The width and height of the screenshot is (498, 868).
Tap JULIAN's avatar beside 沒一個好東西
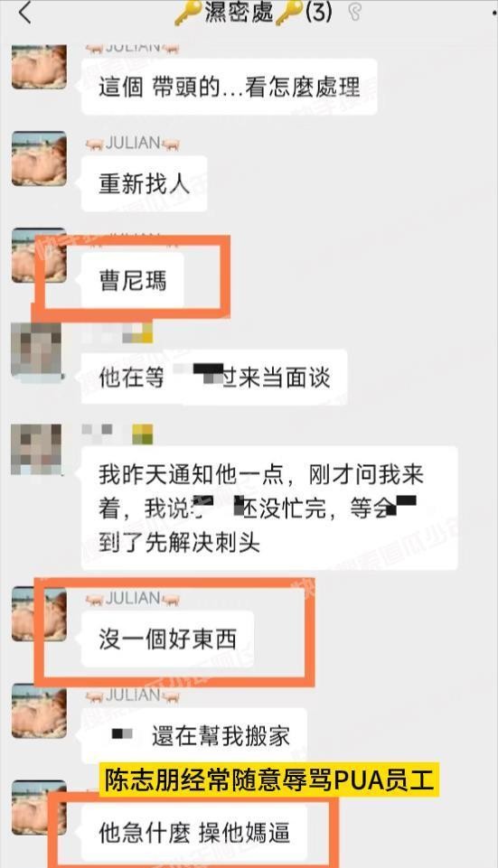point(40,614)
